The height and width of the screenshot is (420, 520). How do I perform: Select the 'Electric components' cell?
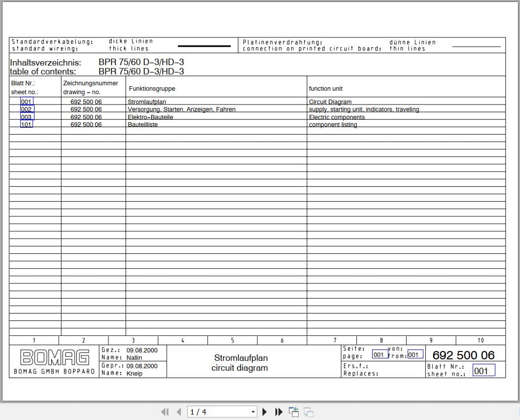click(337, 117)
